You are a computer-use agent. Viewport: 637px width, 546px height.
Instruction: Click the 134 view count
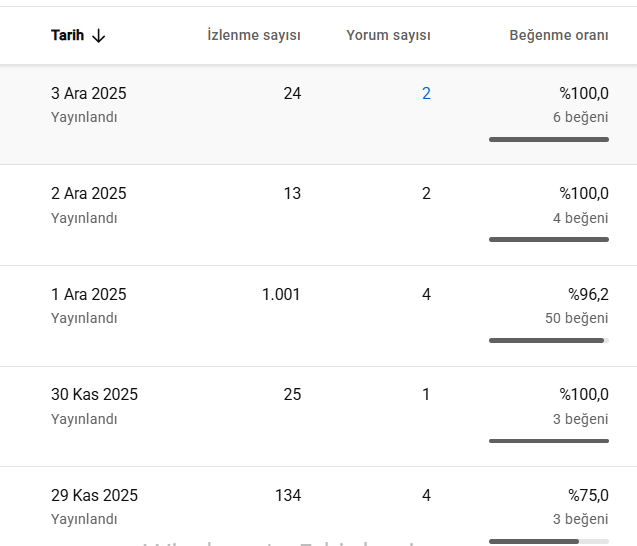coord(288,495)
